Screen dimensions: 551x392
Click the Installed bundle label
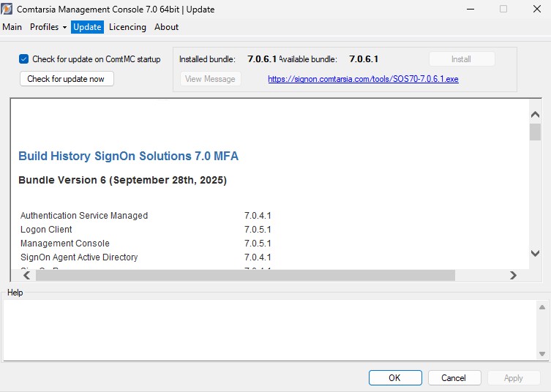click(x=207, y=59)
